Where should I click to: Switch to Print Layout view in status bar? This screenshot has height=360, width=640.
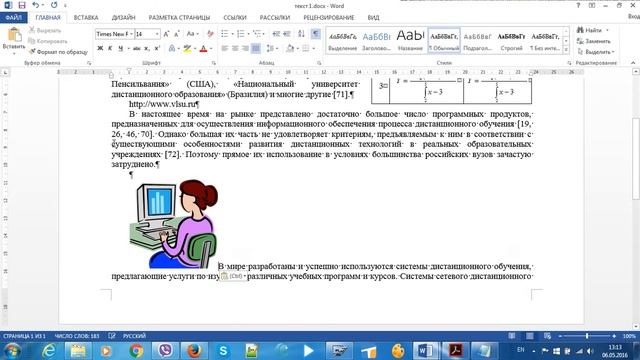click(x=529, y=336)
